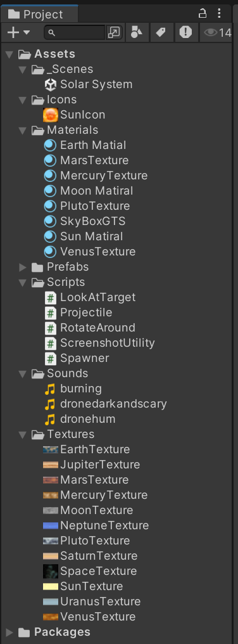This screenshot has height=644, width=238.
Task: Switch to the Project tab
Action: [x=35, y=14]
